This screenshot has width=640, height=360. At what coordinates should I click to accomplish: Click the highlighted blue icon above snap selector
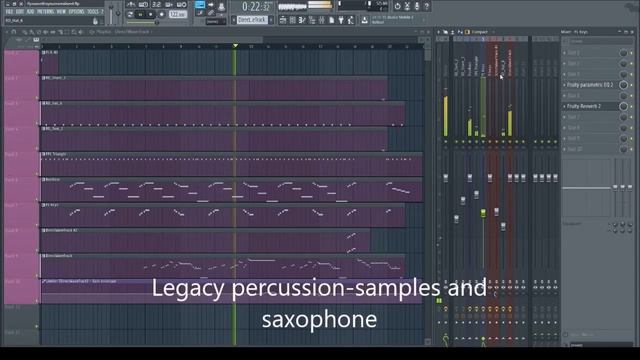(x=200, y=5)
